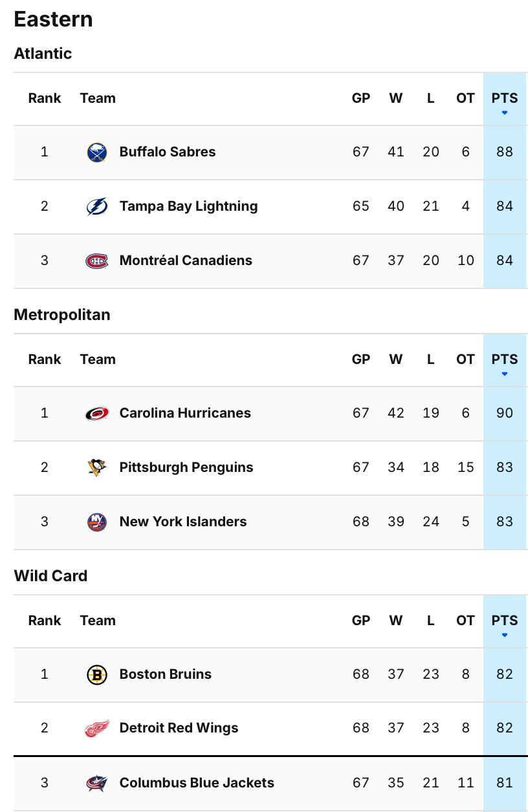
Task: Click the Team header in Atlantic table
Action: pyautogui.click(x=98, y=98)
